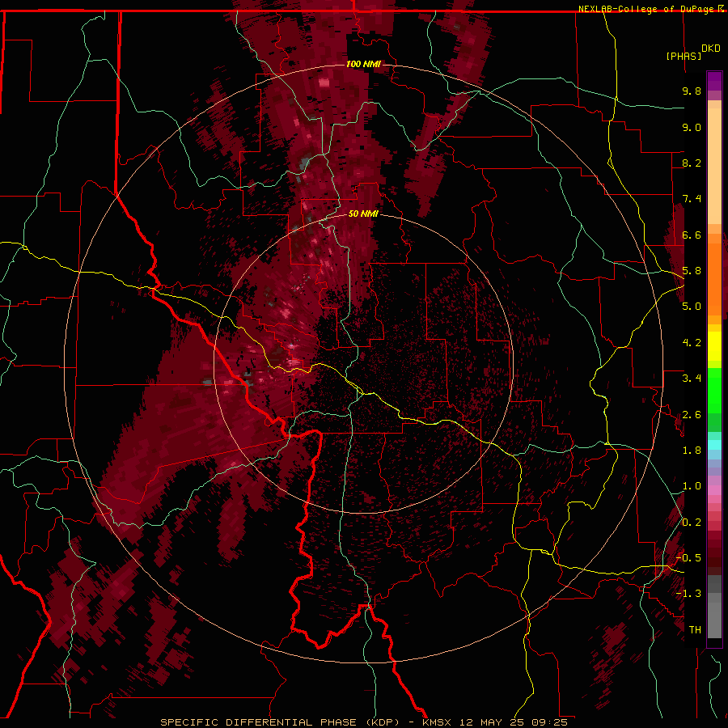
Task: Click the 3.4 scale value label
Action: [x=692, y=379]
